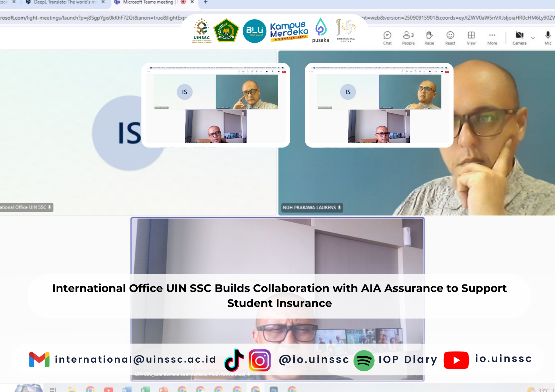The width and height of the screenshot is (555, 392).
Task: Open the View layout options
Action: point(471,38)
